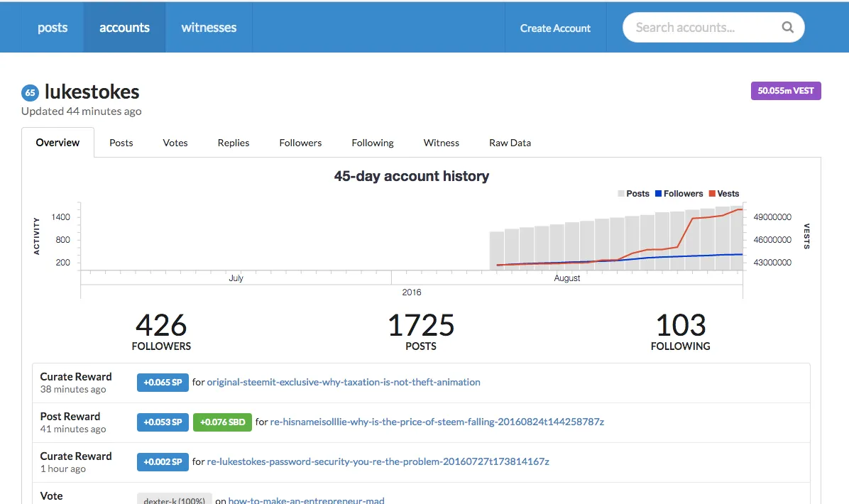Image resolution: width=849 pixels, height=504 pixels.
Task: Open the Following tab
Action: tap(373, 143)
